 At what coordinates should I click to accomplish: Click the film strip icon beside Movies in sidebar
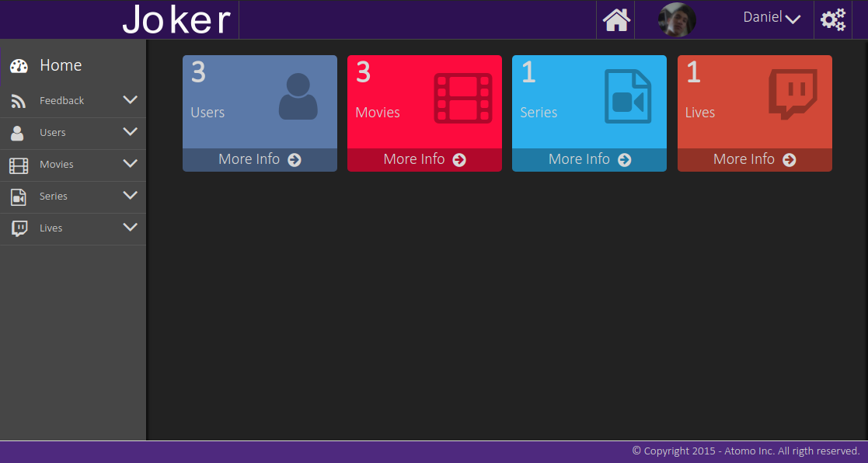coord(19,165)
